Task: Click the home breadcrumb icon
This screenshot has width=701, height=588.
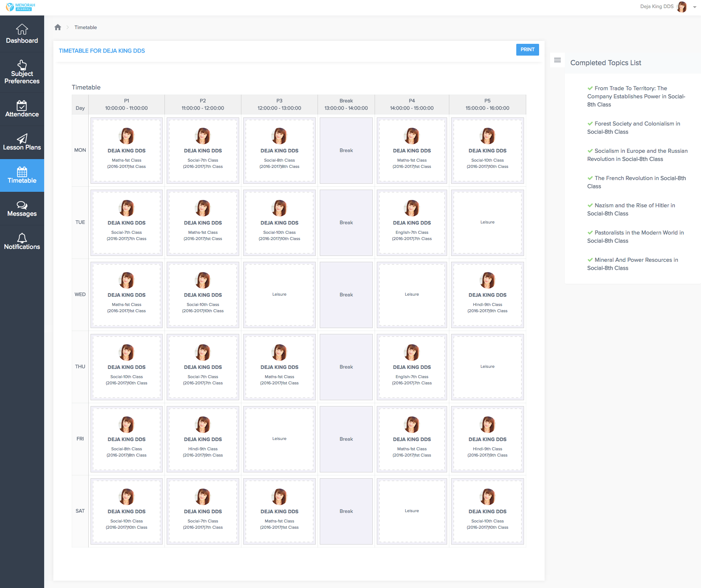Action: tap(58, 27)
